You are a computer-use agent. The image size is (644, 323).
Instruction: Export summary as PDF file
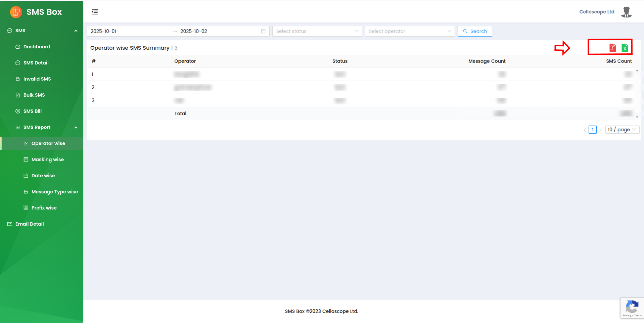[x=612, y=48]
